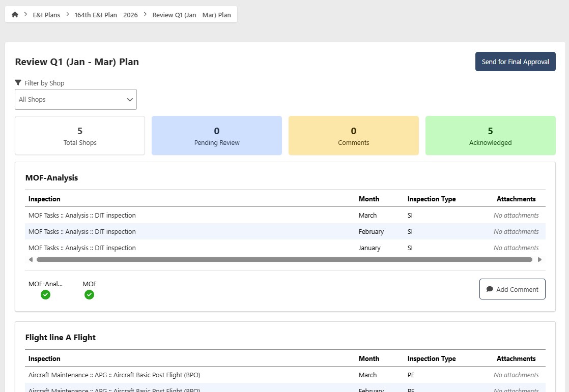Open the All Shops dropdown
The height and width of the screenshot is (392, 569).
(76, 100)
